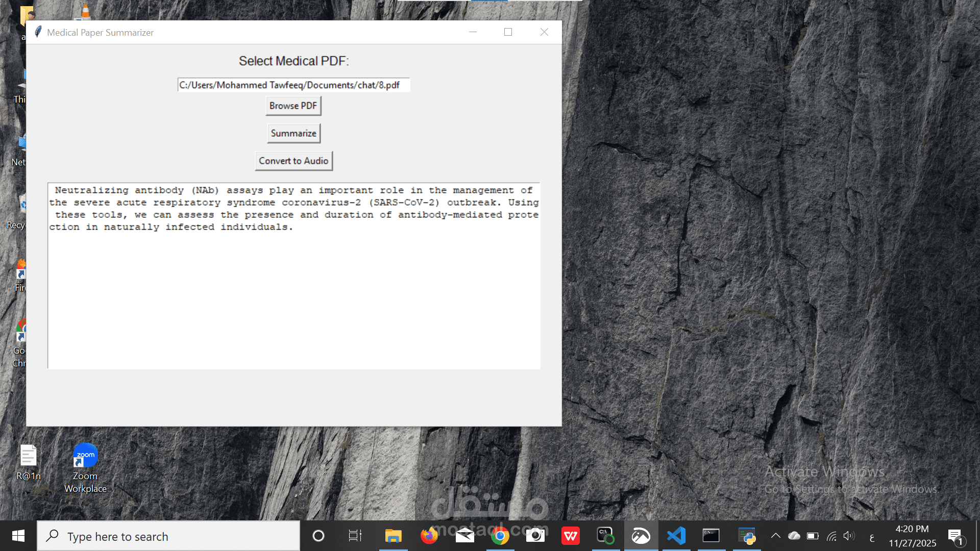Click the input language indicator

[x=872, y=537]
